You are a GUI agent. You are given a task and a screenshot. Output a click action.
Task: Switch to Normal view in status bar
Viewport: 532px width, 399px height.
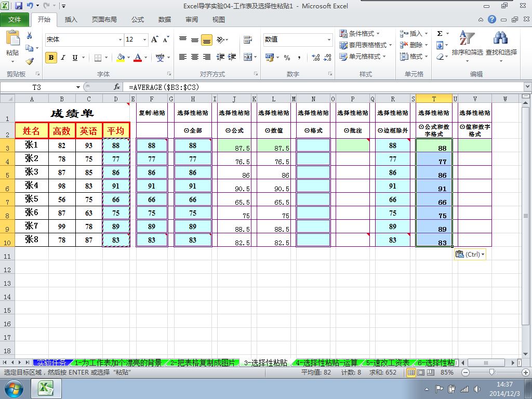tap(411, 373)
